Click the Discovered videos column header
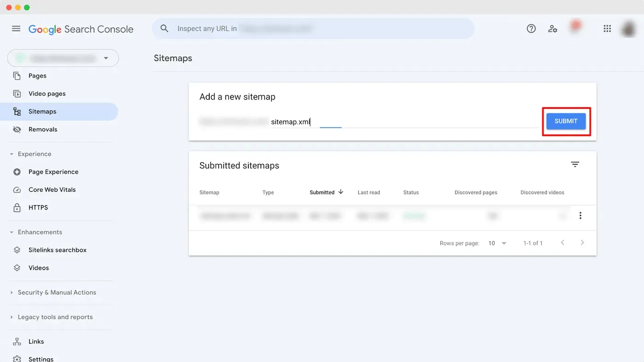This screenshot has height=362, width=644. coord(542,192)
